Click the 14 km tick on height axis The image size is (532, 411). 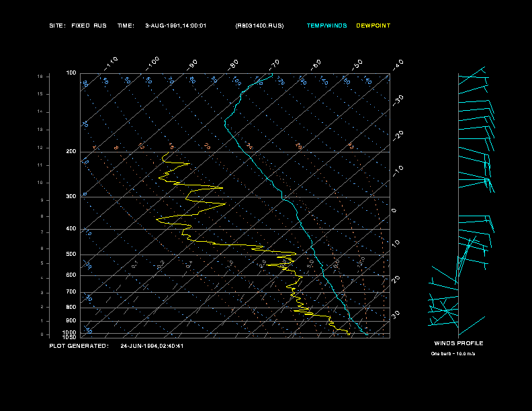40,112
